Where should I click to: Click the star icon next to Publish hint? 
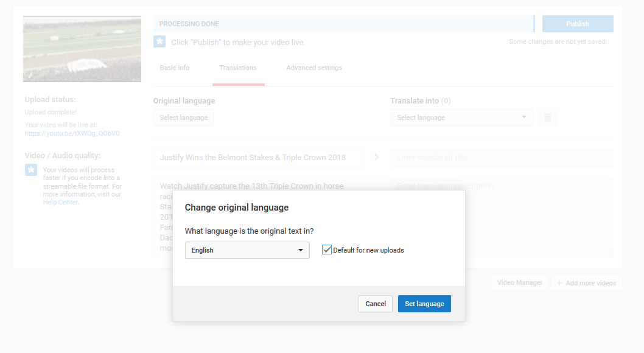click(159, 41)
